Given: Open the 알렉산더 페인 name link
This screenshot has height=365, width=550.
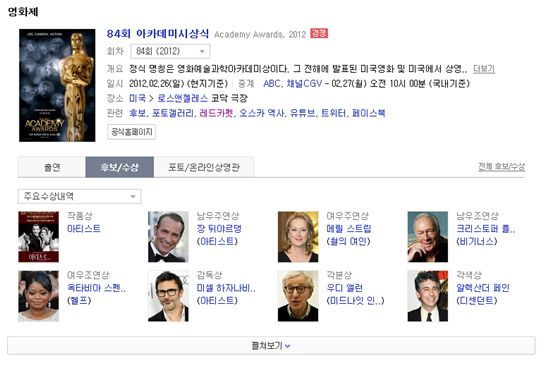Looking at the screenshot, I should point(483,288).
